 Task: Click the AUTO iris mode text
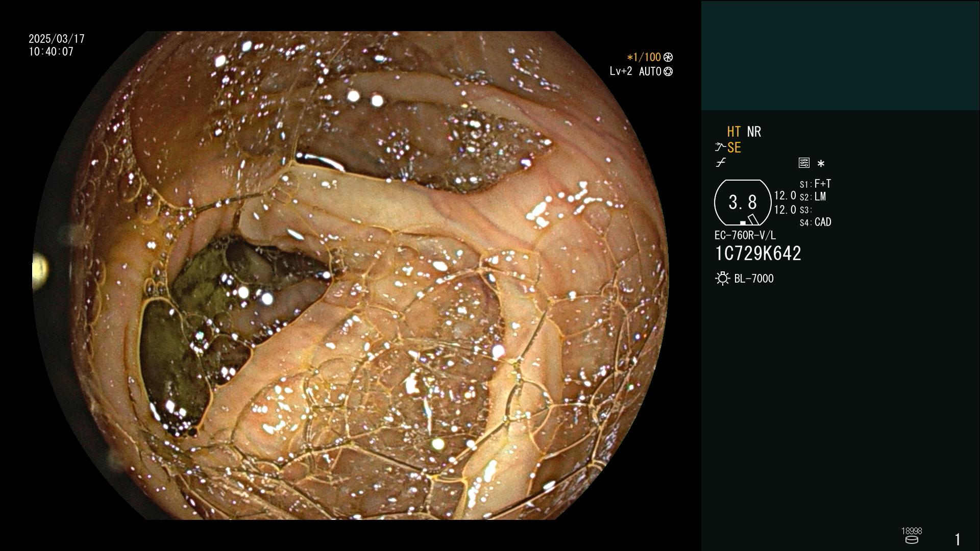[650, 71]
